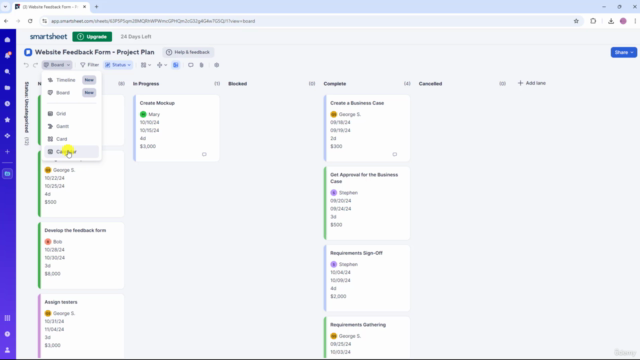
Task: Open the Filter button in toolbar
Action: [x=89, y=65]
